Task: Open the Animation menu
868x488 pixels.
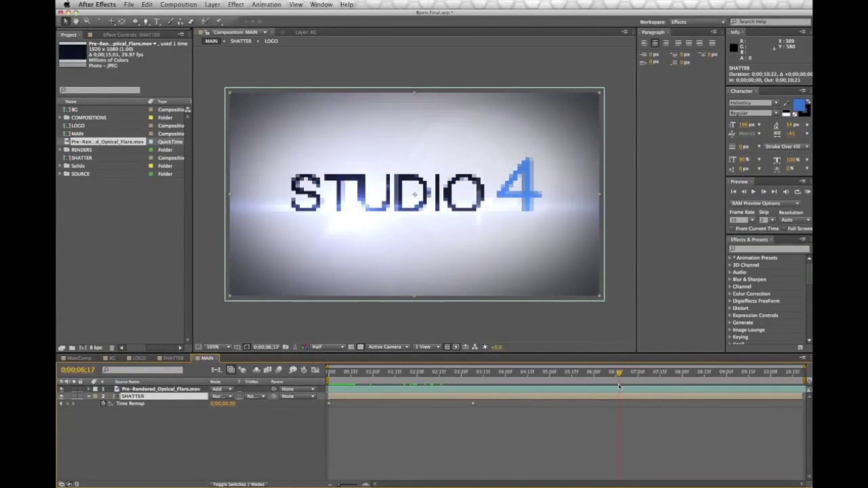Action: (x=266, y=5)
